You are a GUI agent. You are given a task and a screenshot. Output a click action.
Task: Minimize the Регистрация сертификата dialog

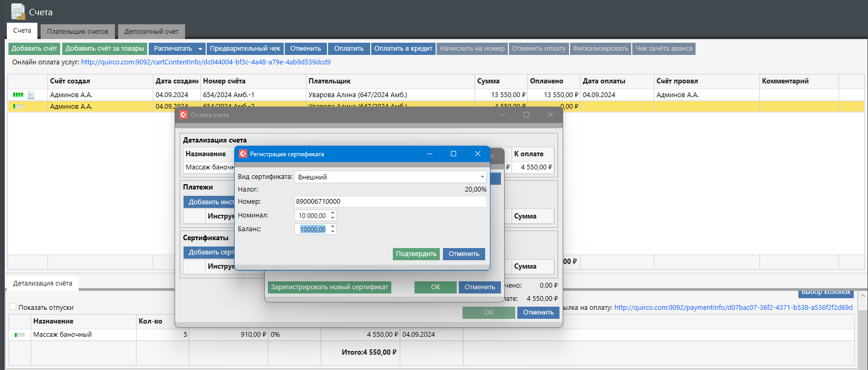click(430, 154)
